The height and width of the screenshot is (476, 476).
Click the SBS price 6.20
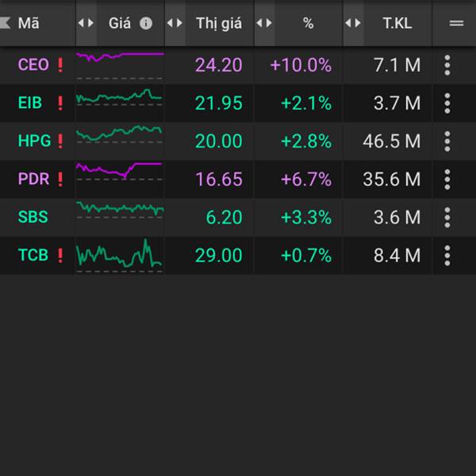click(224, 217)
